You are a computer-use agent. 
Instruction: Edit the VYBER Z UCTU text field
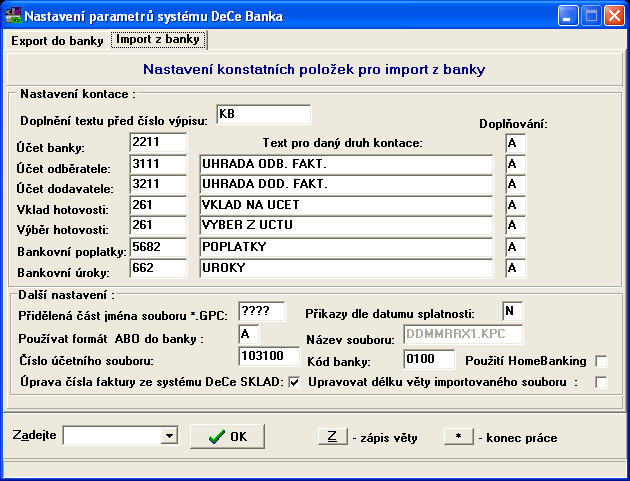coord(346,225)
